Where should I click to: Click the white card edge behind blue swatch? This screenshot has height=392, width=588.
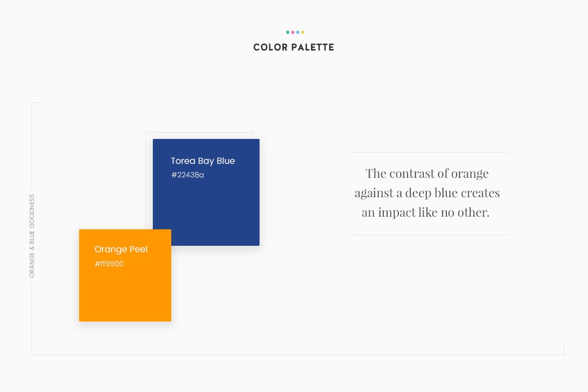point(199,135)
